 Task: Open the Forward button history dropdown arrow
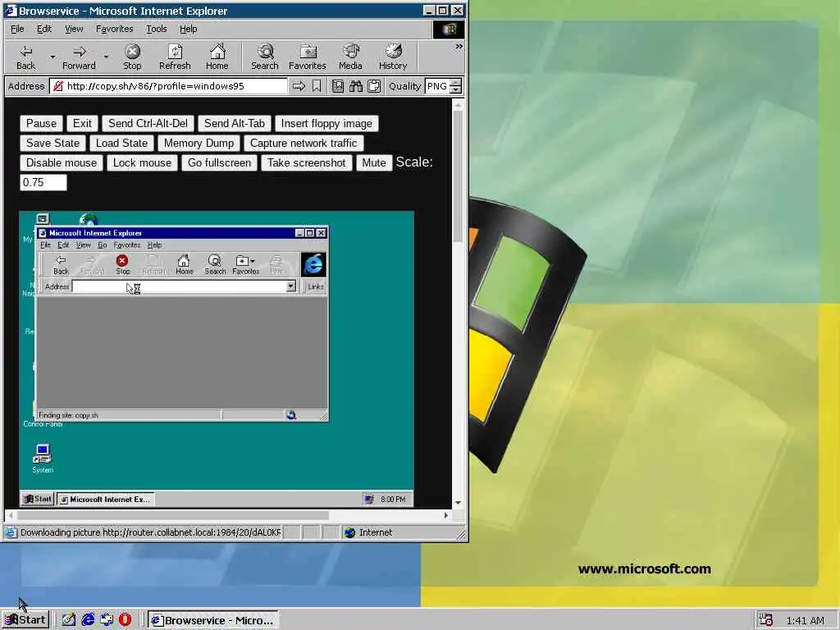(106, 57)
